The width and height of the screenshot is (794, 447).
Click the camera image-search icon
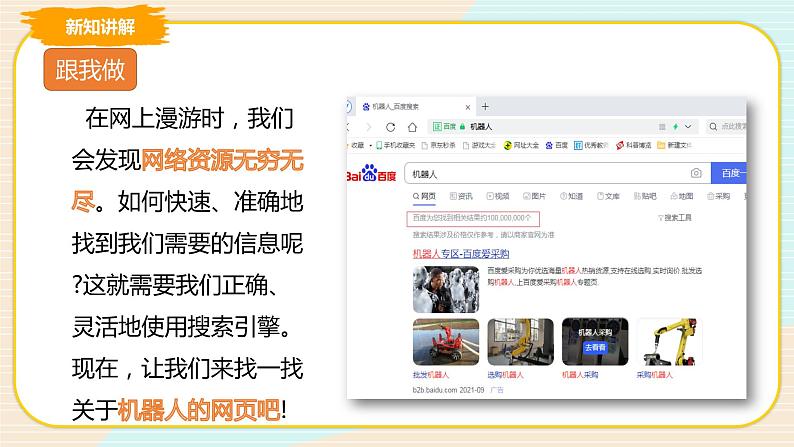tap(695, 173)
